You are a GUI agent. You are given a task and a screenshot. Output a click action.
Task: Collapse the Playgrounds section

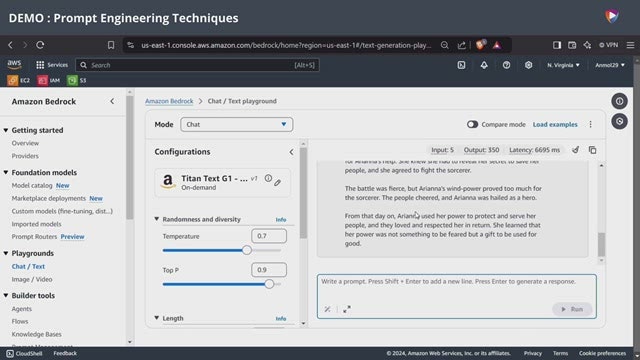(6, 253)
